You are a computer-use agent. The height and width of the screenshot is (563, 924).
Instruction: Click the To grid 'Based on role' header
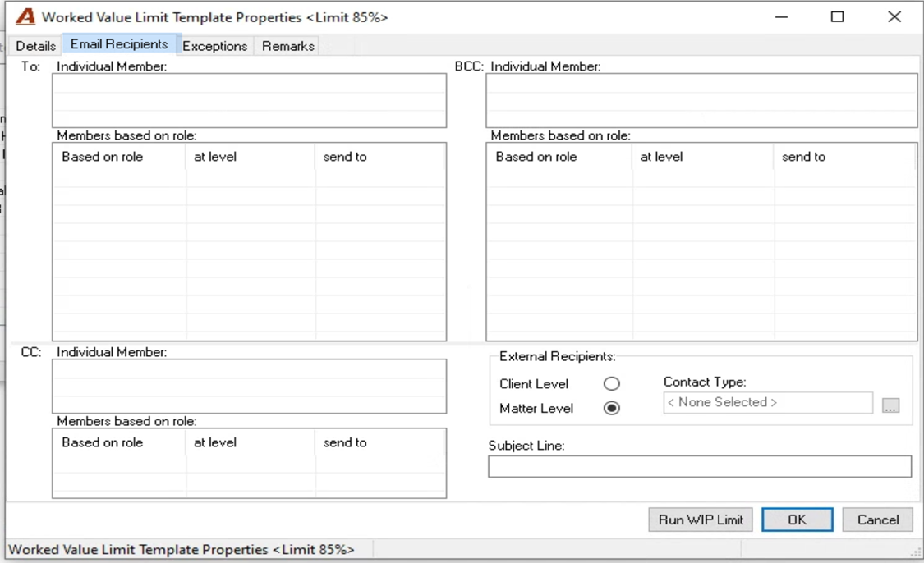pyautogui.click(x=120, y=157)
